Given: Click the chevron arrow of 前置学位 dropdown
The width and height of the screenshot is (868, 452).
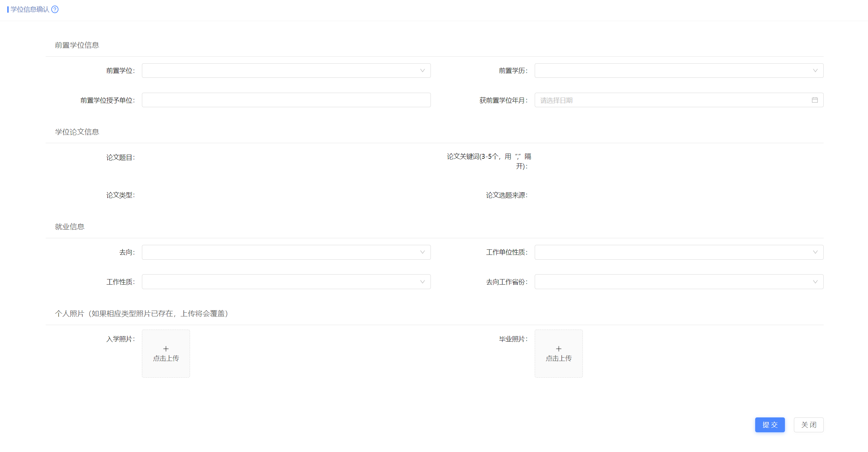Looking at the screenshot, I should point(422,71).
